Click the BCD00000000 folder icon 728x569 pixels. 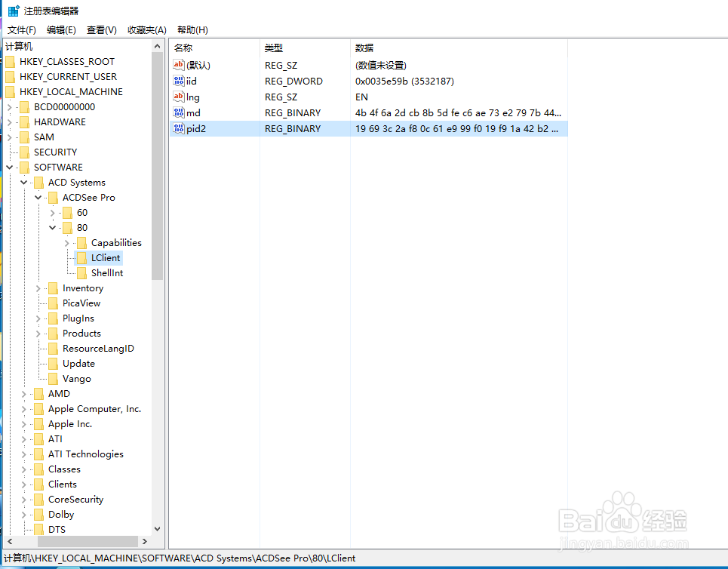coord(25,107)
